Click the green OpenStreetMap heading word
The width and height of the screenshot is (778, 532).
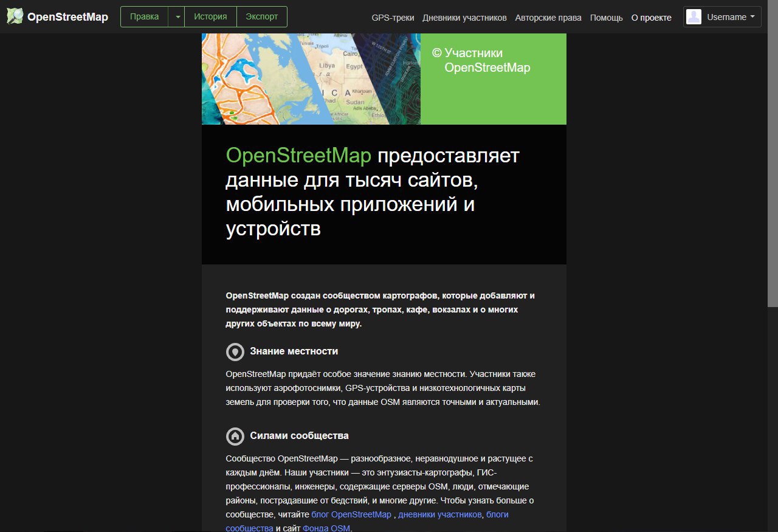pyautogui.click(x=298, y=156)
